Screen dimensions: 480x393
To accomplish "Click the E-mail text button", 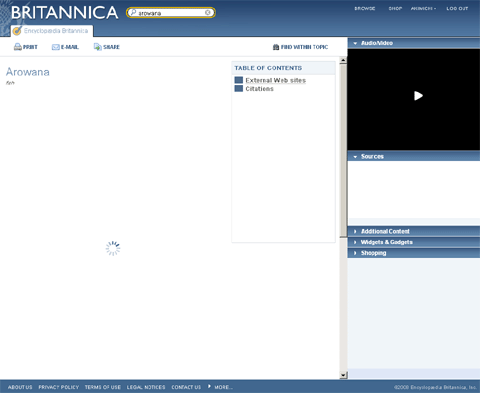I will tap(70, 47).
